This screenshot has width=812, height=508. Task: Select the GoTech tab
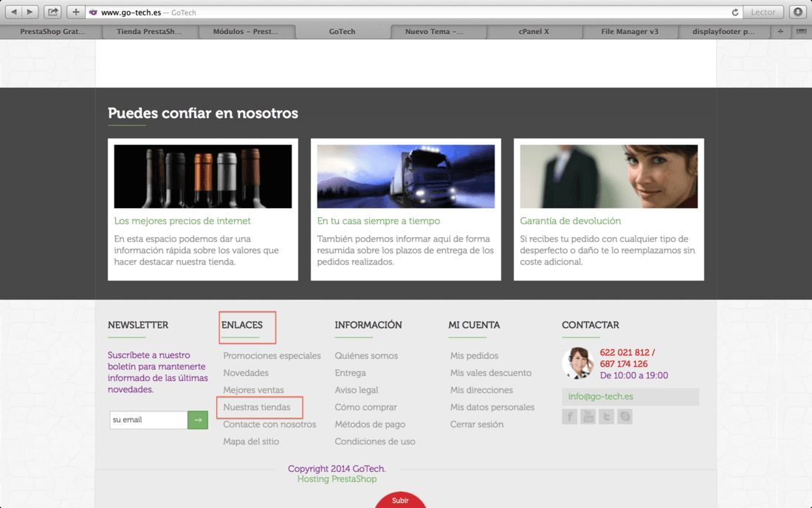[x=343, y=32]
